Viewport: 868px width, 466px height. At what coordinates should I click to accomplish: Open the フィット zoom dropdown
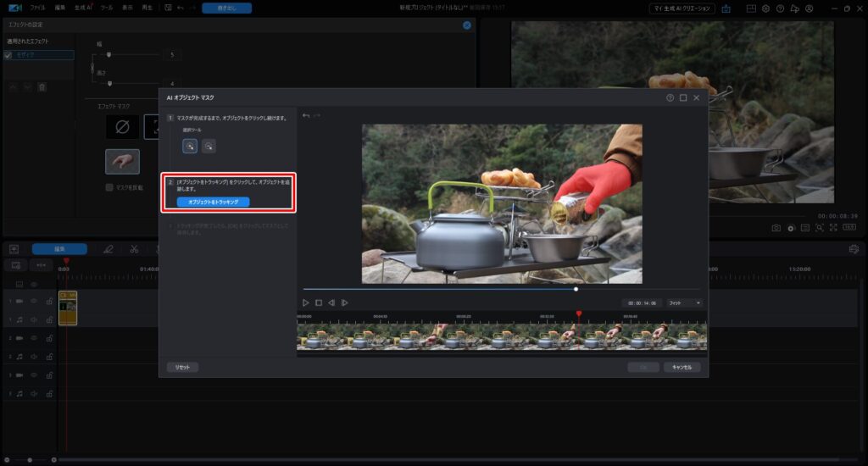point(685,302)
